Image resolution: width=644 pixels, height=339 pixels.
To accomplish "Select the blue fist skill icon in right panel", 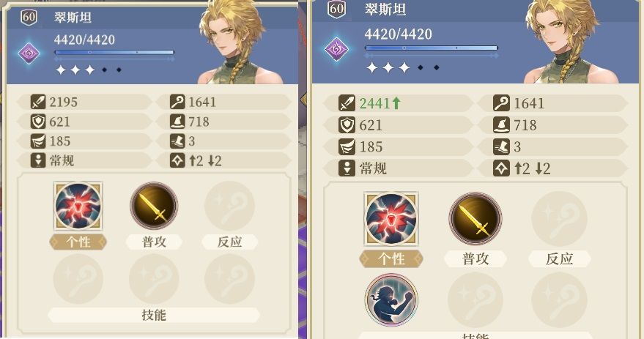I will tap(391, 299).
